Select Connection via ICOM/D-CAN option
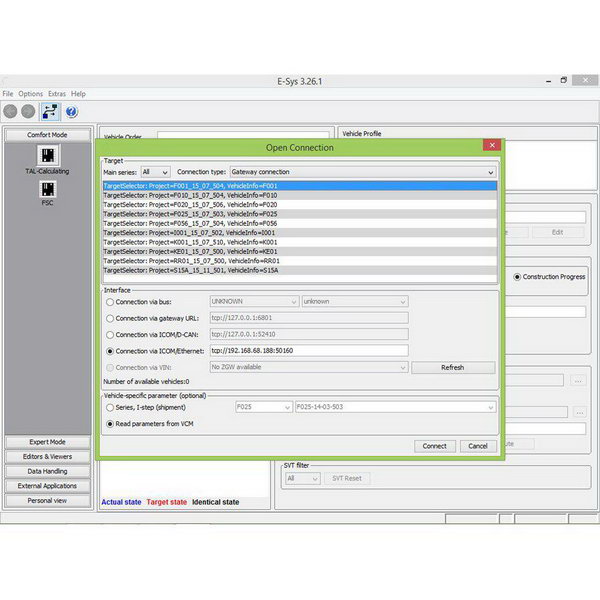Screen dimensions: 600x600 pos(110,335)
